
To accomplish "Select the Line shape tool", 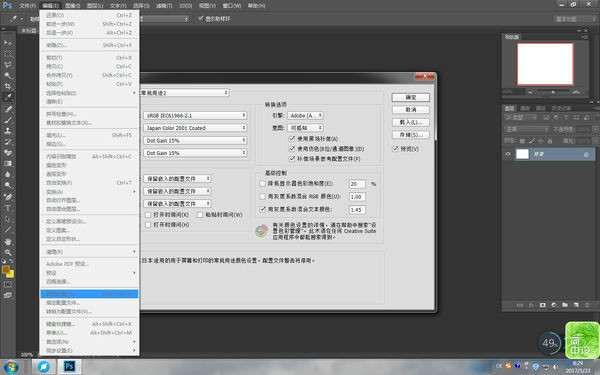I will pos(8,230).
